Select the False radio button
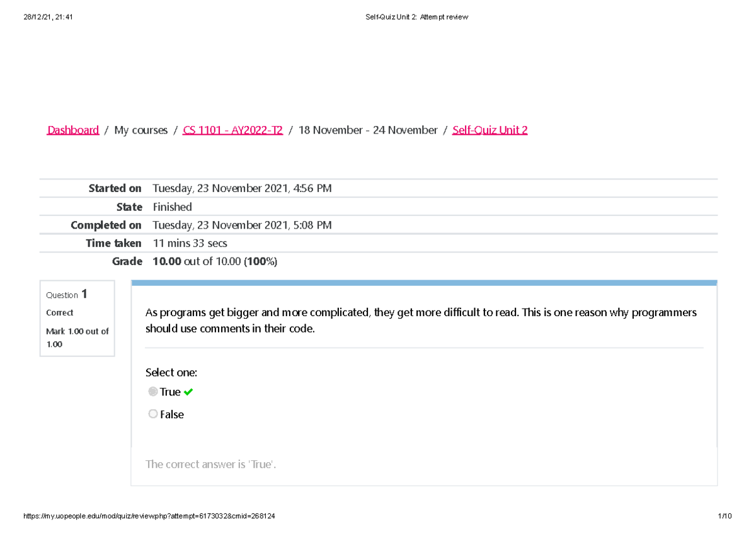This screenshot has width=756, height=534. click(153, 414)
